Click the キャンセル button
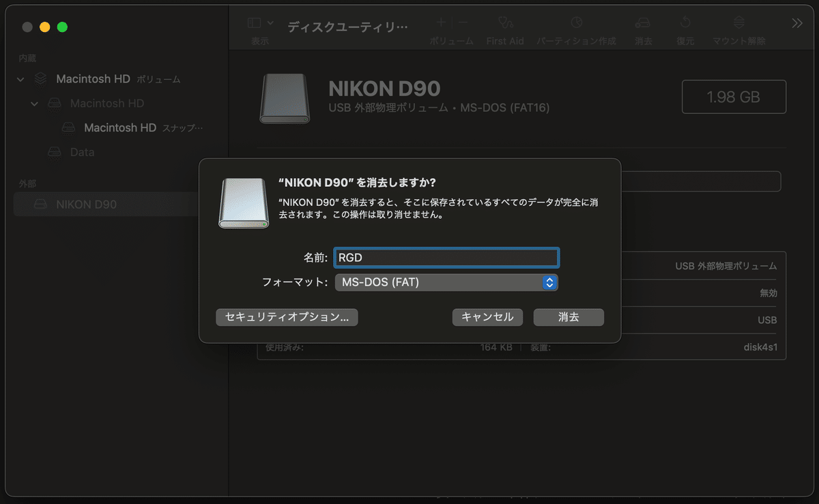Image resolution: width=819 pixels, height=504 pixels. 487,317
